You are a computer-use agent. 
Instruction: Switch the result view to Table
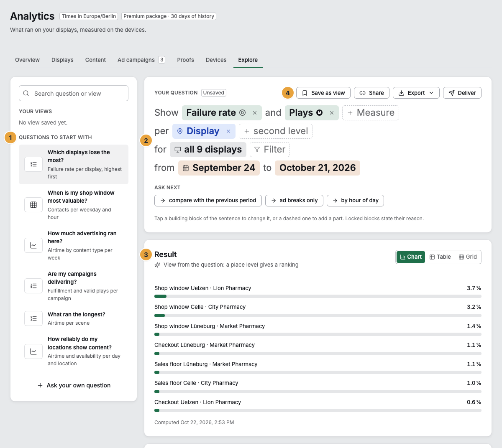(x=440, y=257)
